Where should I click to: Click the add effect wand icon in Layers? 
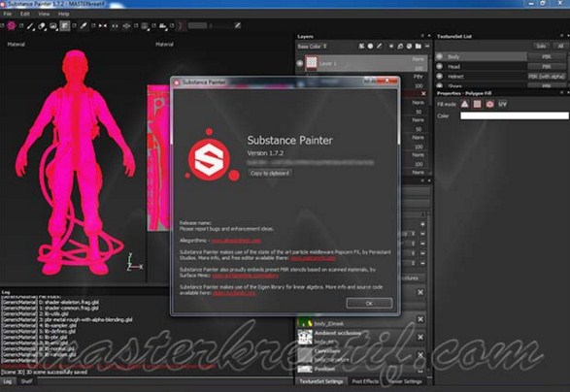pyautogui.click(x=379, y=47)
